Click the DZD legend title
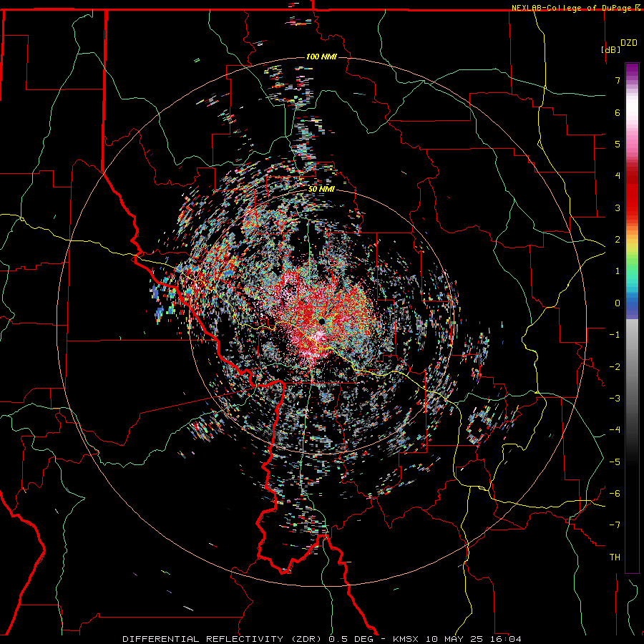The width and height of the screenshot is (644, 644). (x=629, y=43)
